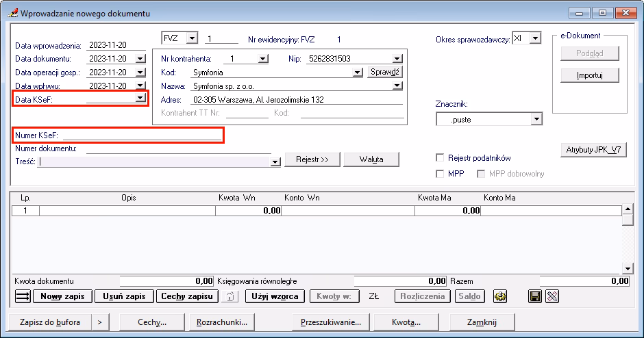This screenshot has width=644, height=338.
Task: Expand the Data dokumentu date picker
Action: pos(140,59)
